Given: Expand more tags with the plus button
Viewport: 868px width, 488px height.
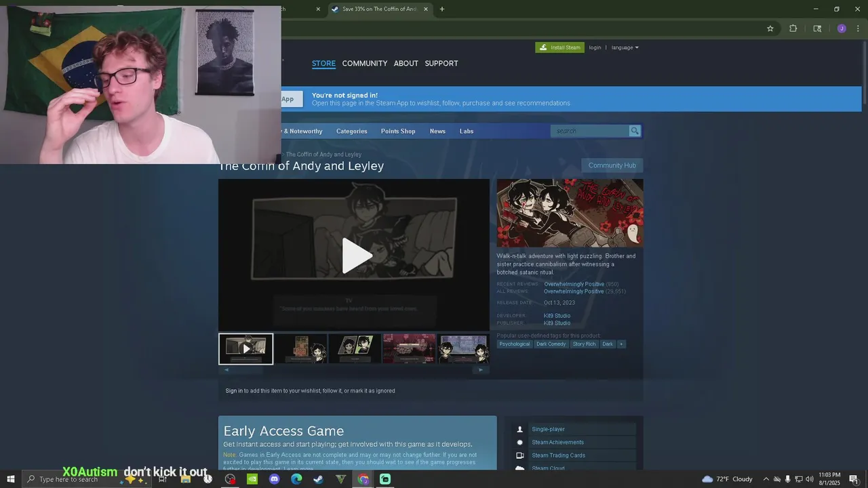Looking at the screenshot, I should [621, 344].
